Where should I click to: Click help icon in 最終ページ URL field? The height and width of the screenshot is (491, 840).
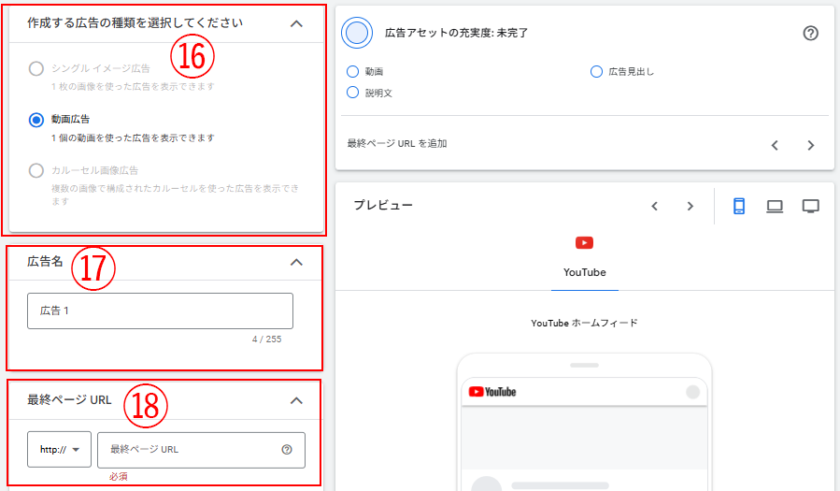coord(287,450)
